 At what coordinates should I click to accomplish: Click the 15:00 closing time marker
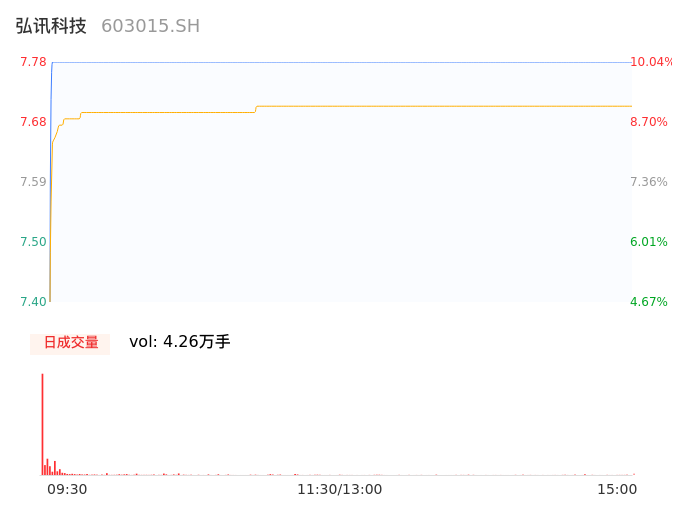[x=616, y=489]
